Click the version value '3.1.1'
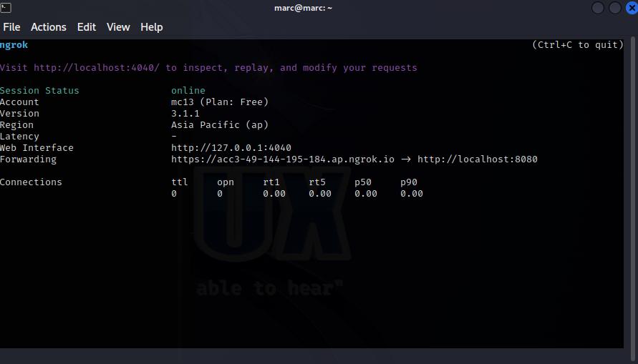 (185, 113)
